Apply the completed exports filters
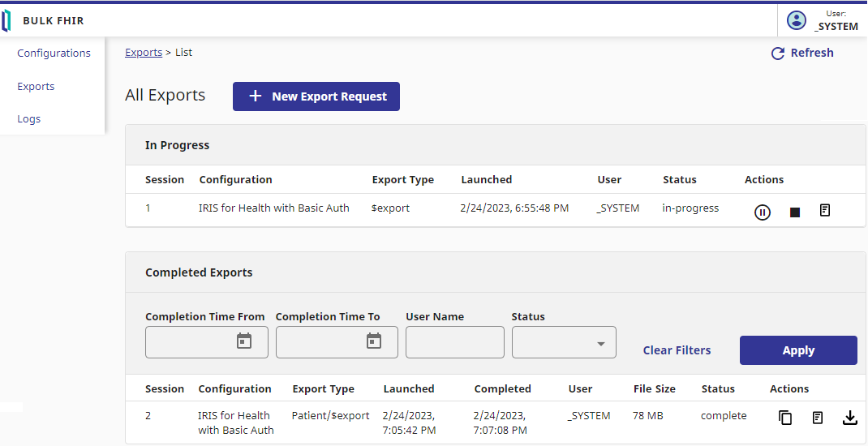The image size is (868, 446). click(798, 350)
